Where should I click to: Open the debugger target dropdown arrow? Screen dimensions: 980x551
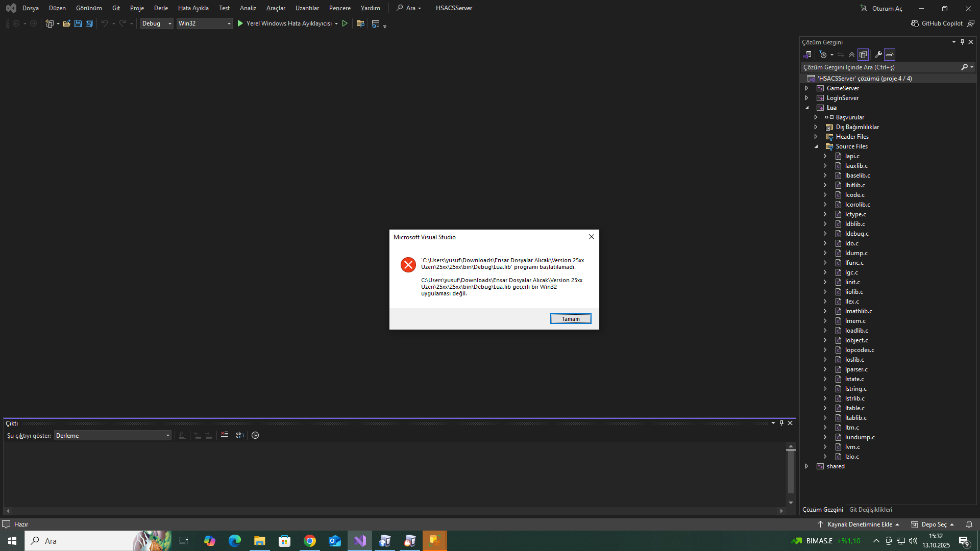coord(336,23)
